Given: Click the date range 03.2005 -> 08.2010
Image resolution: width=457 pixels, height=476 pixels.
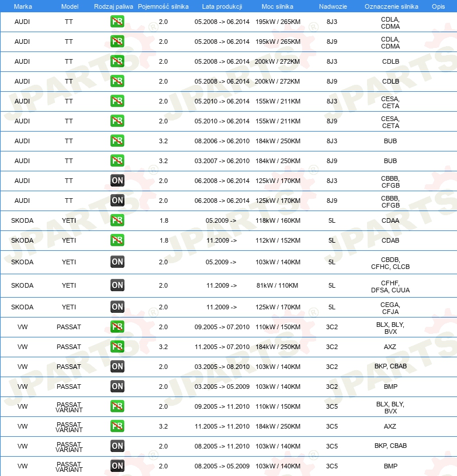Looking at the screenshot, I should [222, 367].
